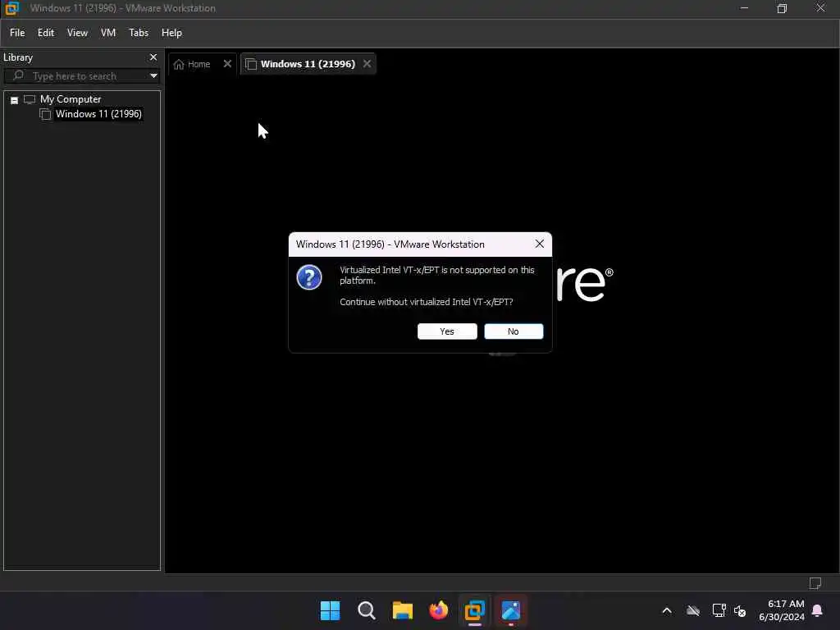Image resolution: width=840 pixels, height=630 pixels.
Task: Open the File menu
Action: 17,33
